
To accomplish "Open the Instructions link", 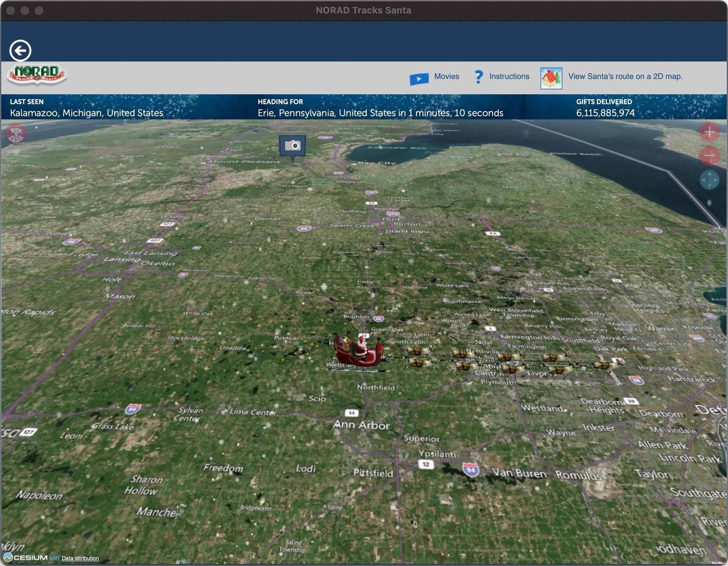I will pos(509,76).
